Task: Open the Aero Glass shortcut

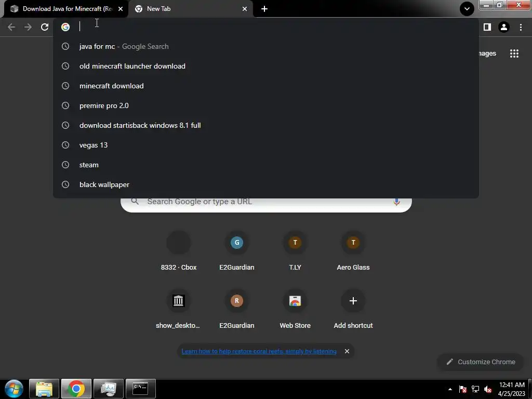Action: click(x=353, y=251)
